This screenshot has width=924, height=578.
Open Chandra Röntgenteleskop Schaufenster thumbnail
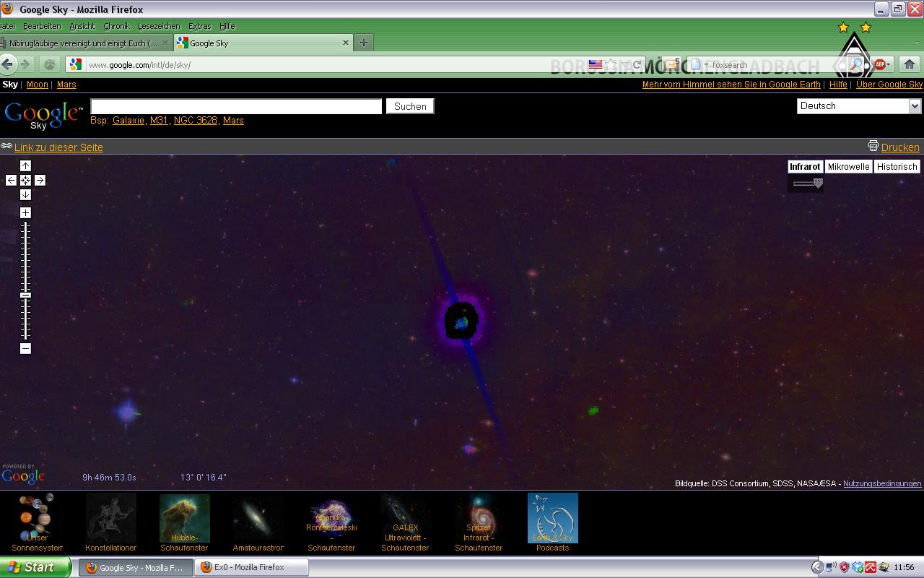pyautogui.click(x=331, y=522)
